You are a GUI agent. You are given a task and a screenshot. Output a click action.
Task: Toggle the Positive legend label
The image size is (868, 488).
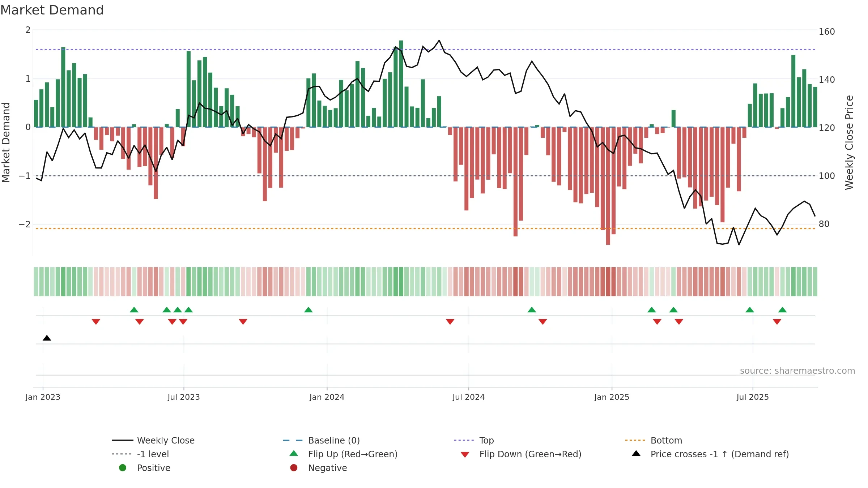(153, 468)
